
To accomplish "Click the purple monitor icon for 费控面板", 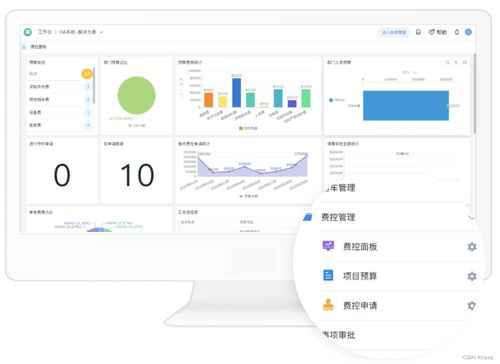I will (328, 246).
